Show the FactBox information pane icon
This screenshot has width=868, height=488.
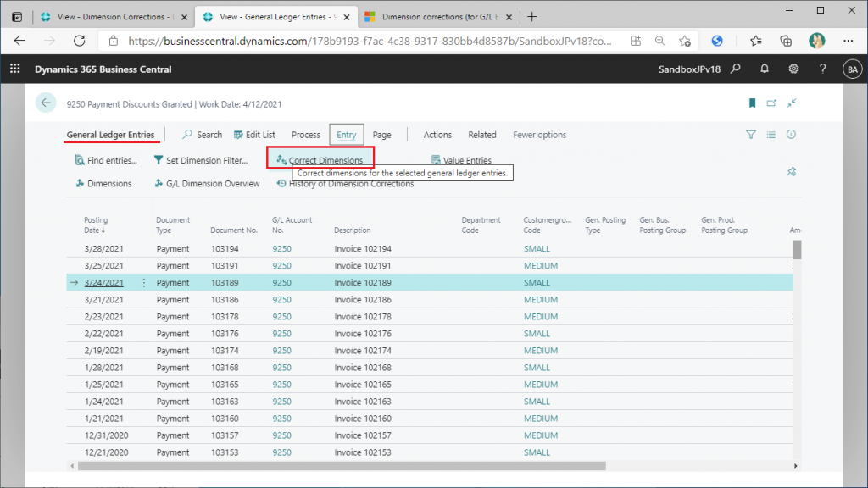(791, 135)
